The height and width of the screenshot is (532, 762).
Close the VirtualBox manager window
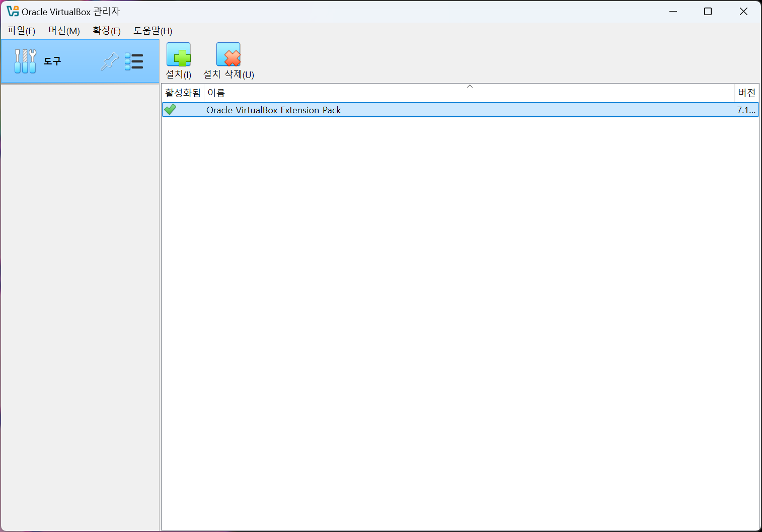(x=743, y=11)
